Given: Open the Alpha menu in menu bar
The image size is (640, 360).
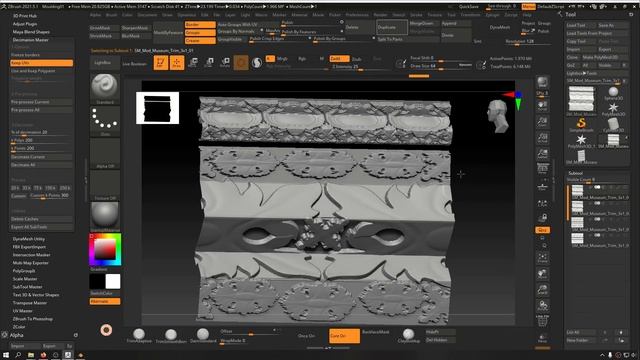Looking at the screenshot, I should [96, 15].
